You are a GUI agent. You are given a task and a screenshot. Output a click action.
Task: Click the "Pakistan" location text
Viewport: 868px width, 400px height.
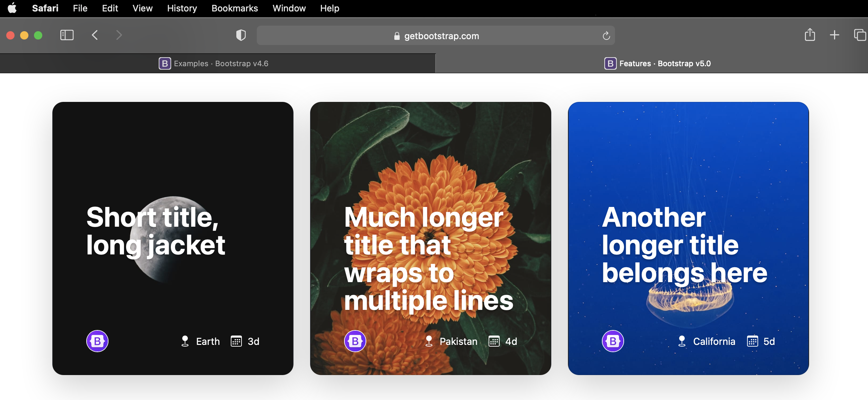pyautogui.click(x=458, y=341)
